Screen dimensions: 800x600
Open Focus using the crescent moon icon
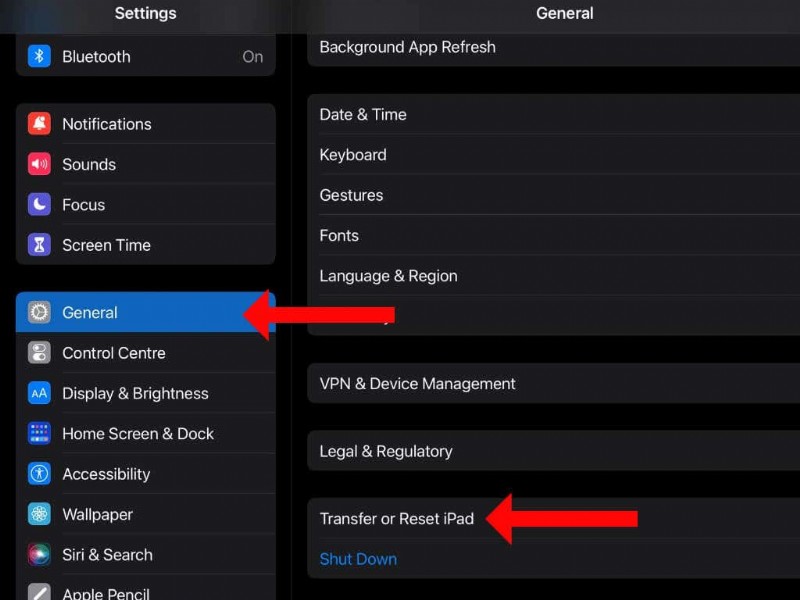point(38,205)
